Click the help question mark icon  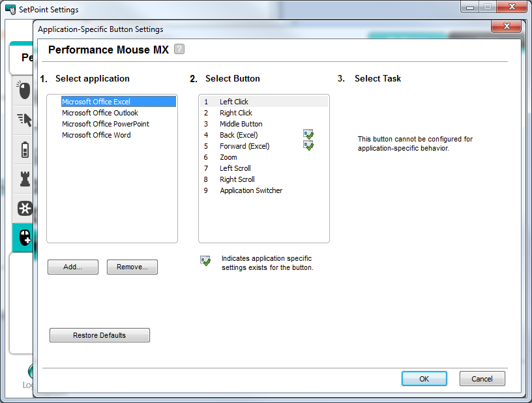pos(179,49)
